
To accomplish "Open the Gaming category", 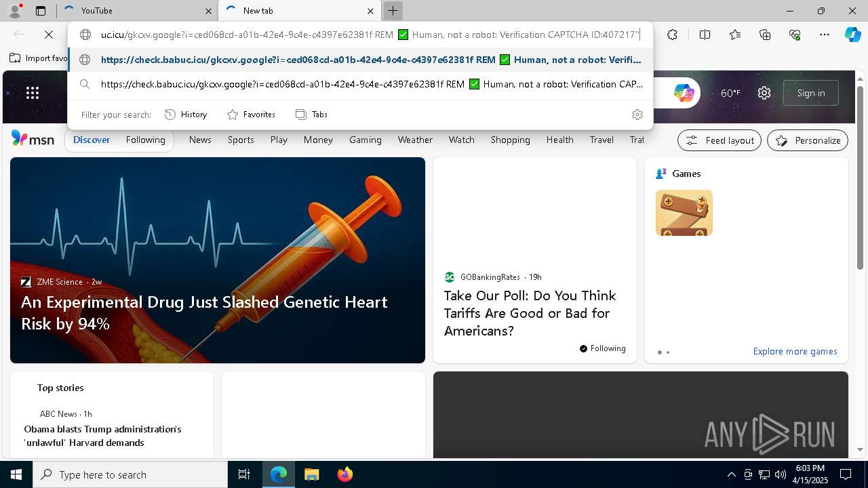I will click(366, 140).
